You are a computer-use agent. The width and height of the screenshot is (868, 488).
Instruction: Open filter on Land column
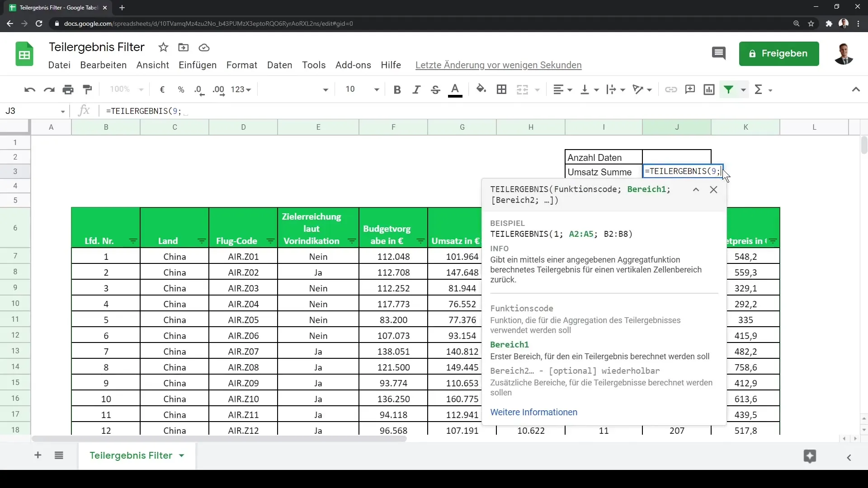pyautogui.click(x=202, y=241)
